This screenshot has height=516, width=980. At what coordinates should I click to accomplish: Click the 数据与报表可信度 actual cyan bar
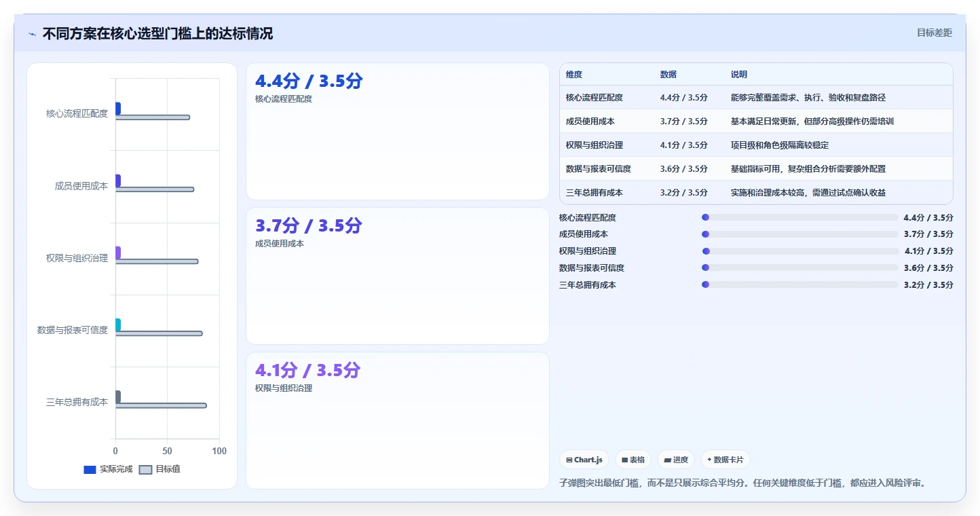(x=118, y=325)
